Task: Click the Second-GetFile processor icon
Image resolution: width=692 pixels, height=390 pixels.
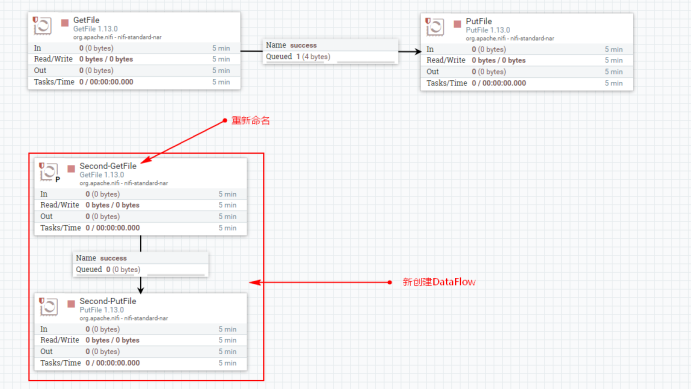Action: tap(49, 172)
